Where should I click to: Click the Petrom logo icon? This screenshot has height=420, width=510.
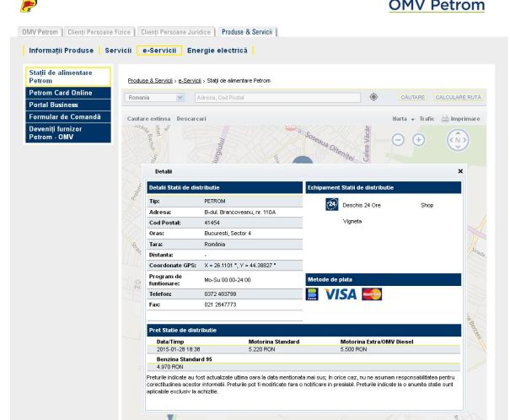[x=29, y=6]
